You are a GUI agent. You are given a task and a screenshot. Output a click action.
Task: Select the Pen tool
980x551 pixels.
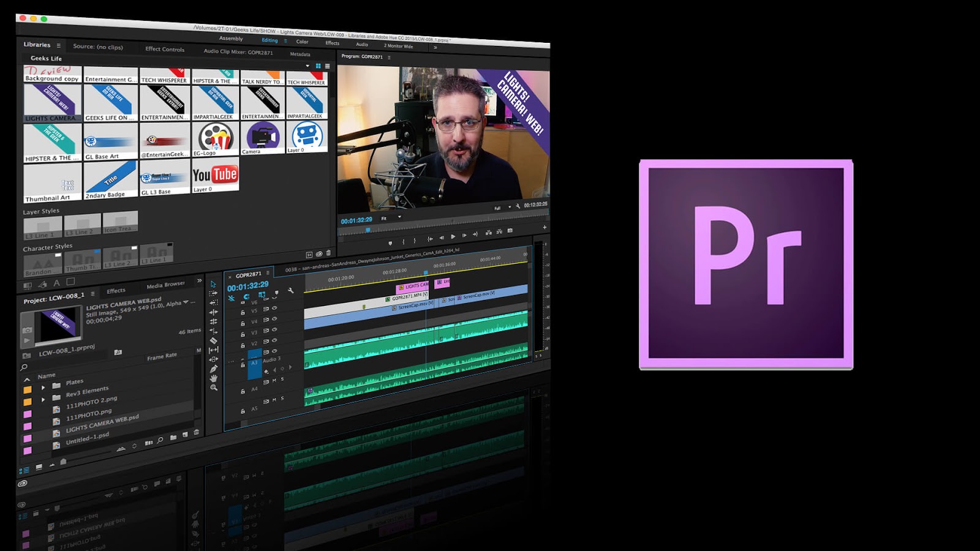(x=213, y=369)
